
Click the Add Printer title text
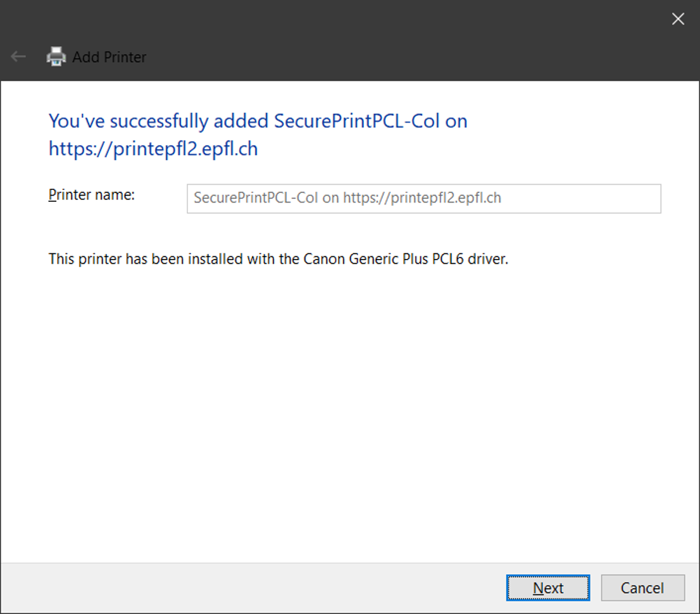[109, 57]
